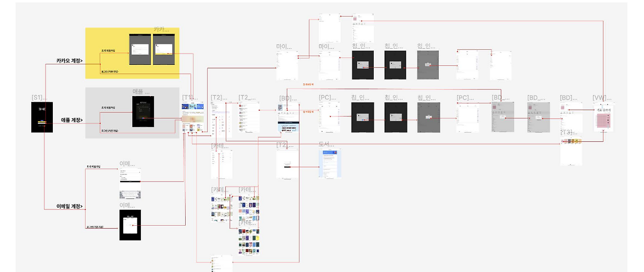Open the dark Apple login frame thumbnail
This screenshot has height=272, width=644.
pyautogui.click(x=143, y=112)
